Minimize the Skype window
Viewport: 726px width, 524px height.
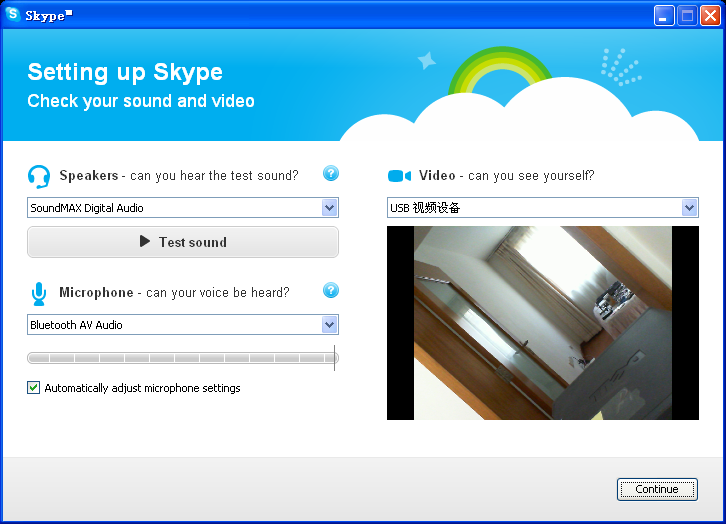pos(664,16)
